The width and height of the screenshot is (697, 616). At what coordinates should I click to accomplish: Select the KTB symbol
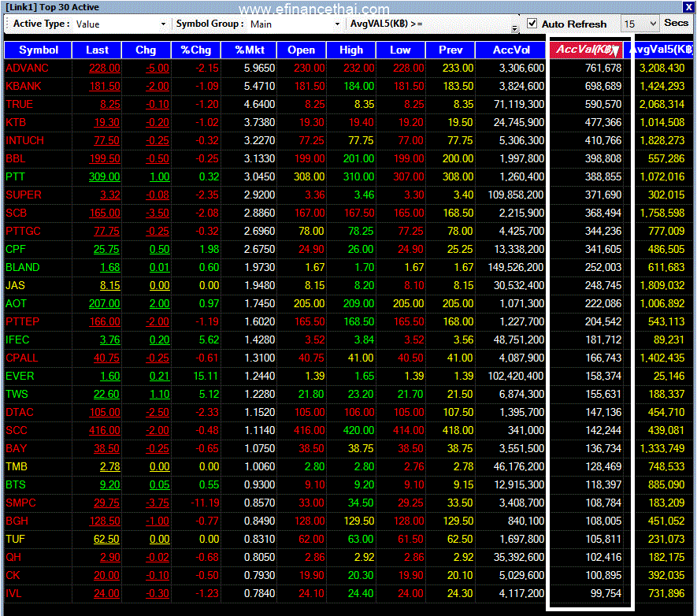(16, 122)
